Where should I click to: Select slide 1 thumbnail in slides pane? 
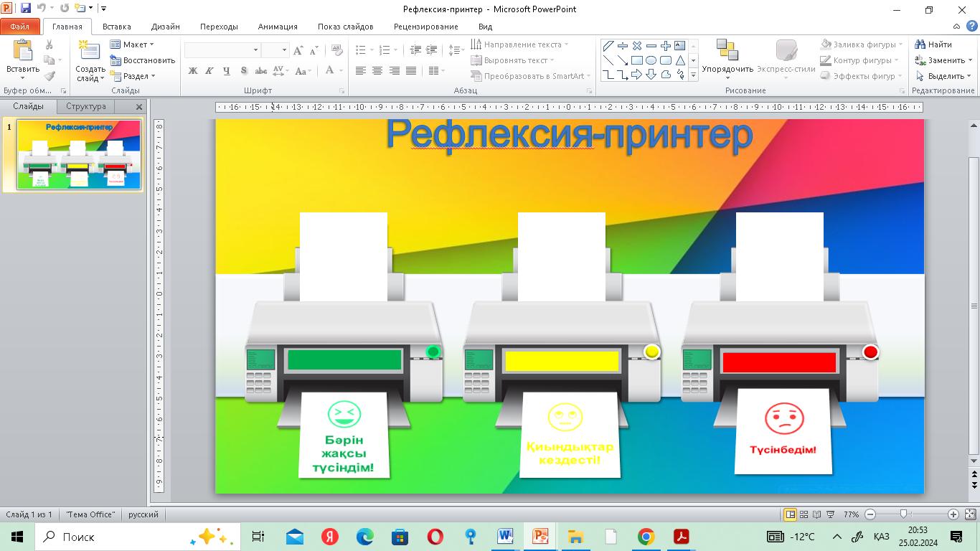79,154
